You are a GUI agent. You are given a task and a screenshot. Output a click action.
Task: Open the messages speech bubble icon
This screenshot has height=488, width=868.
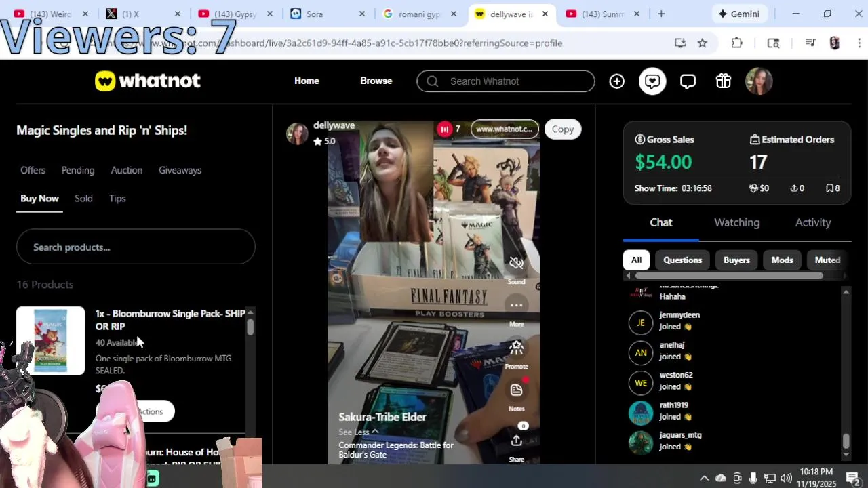click(688, 81)
